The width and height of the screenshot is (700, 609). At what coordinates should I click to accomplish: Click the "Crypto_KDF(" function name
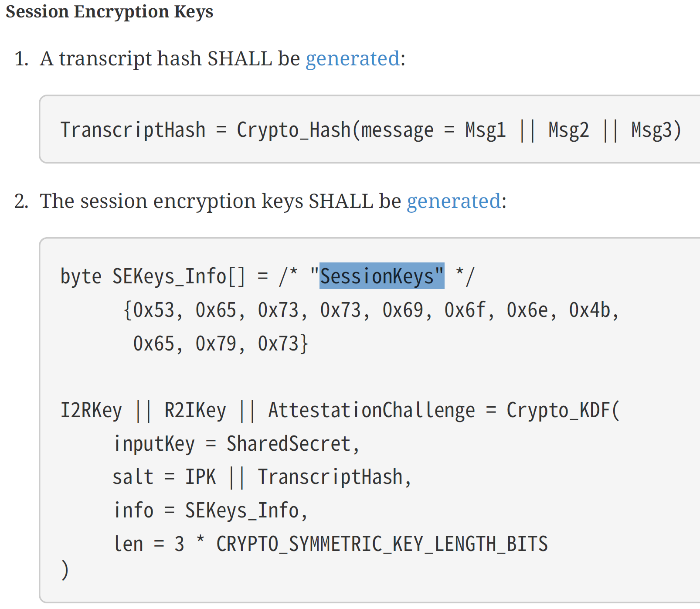click(x=562, y=411)
